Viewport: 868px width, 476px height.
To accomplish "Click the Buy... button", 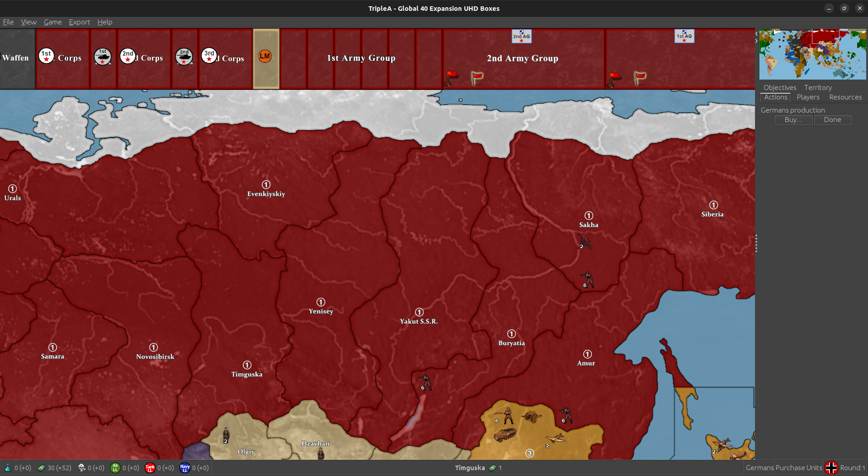I will [x=793, y=120].
